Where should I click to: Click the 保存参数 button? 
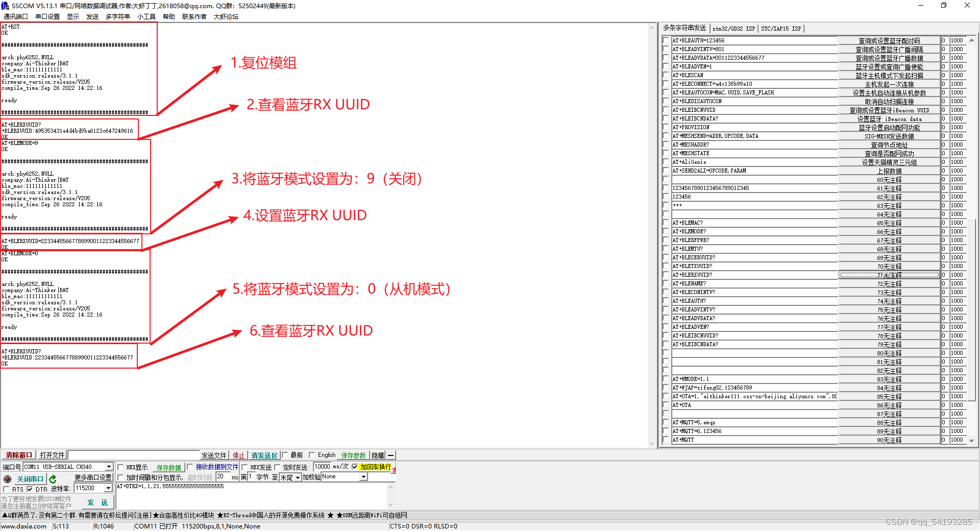pos(354,455)
